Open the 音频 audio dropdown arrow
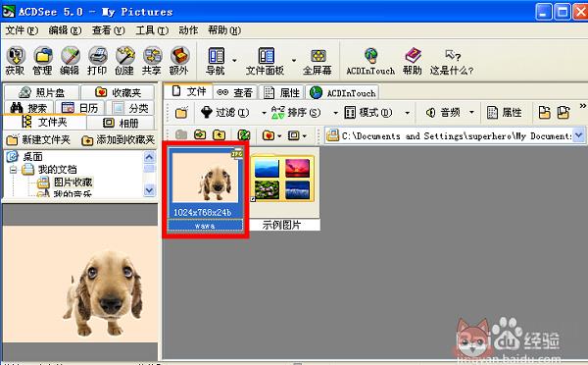 point(471,112)
